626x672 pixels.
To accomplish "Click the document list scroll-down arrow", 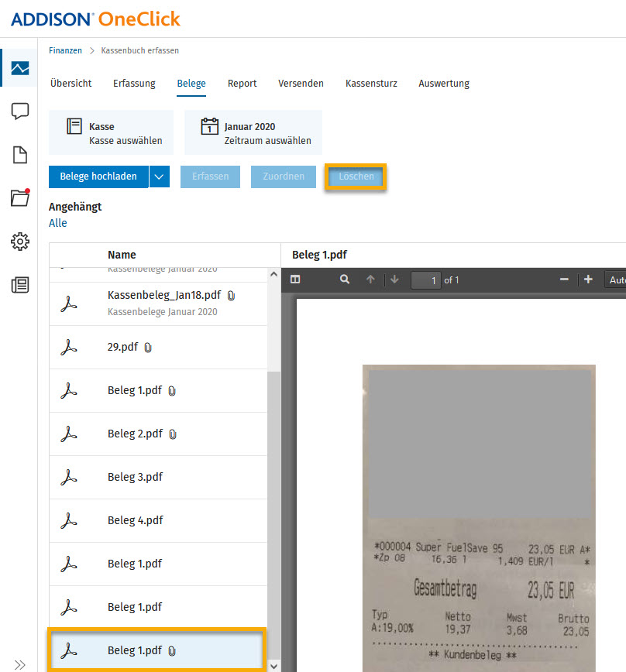I will (x=274, y=666).
